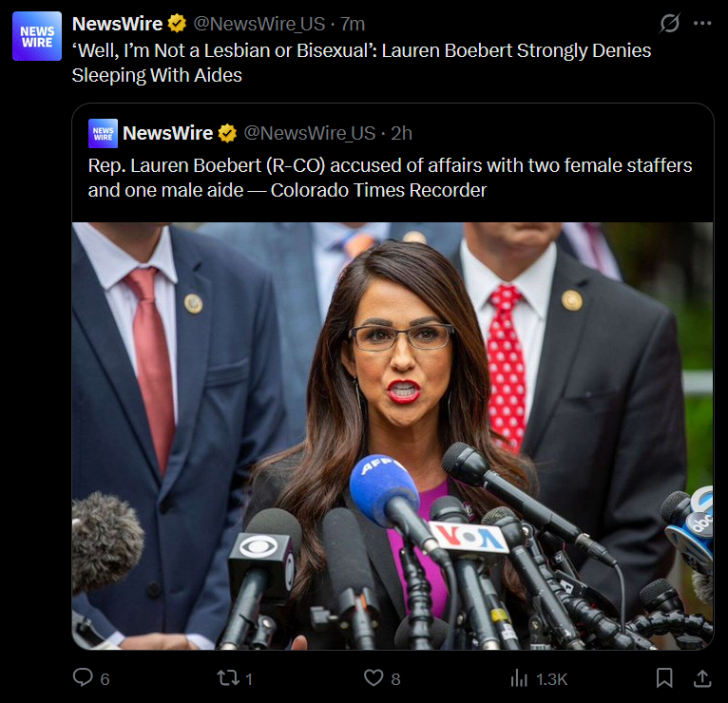Open the three-dot more options menu
The width and height of the screenshot is (728, 703).
coord(702,23)
